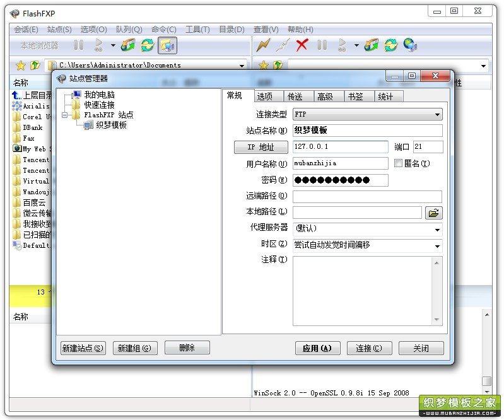The height and width of the screenshot is (420, 504).
Task: Click right pane green globe arrows icon
Action: pos(372,45)
